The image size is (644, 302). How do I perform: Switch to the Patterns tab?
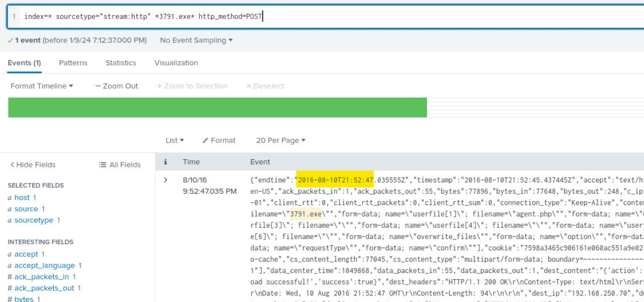pyautogui.click(x=73, y=63)
